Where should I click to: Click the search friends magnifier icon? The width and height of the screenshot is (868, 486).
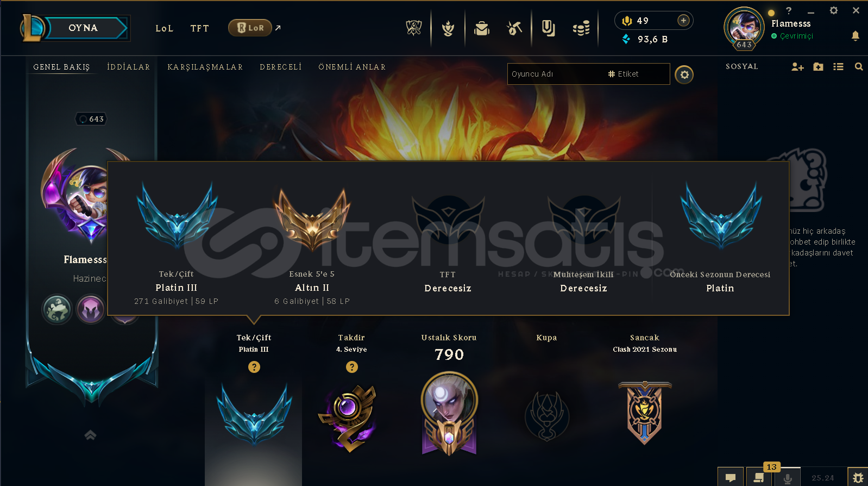(x=859, y=67)
